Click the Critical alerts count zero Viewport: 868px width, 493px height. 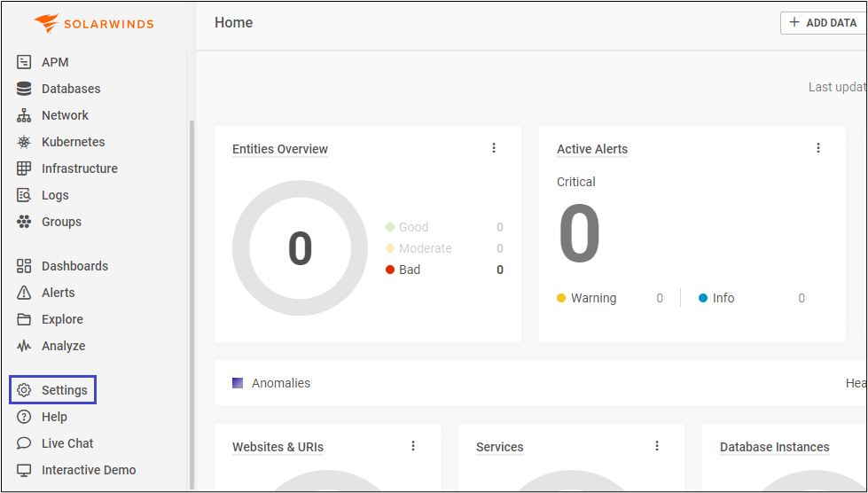point(579,233)
